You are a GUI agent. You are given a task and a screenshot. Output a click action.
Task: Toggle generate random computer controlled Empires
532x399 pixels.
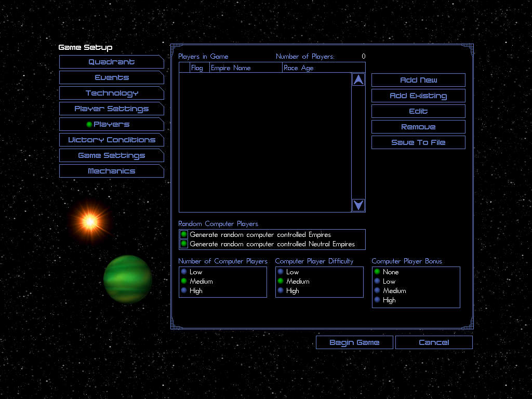pos(184,234)
